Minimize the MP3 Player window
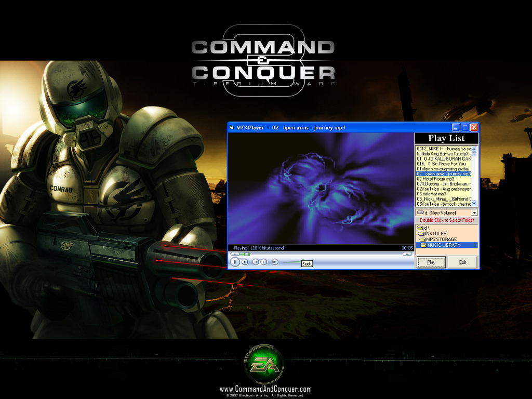The height and width of the screenshot is (399, 532). (456, 128)
